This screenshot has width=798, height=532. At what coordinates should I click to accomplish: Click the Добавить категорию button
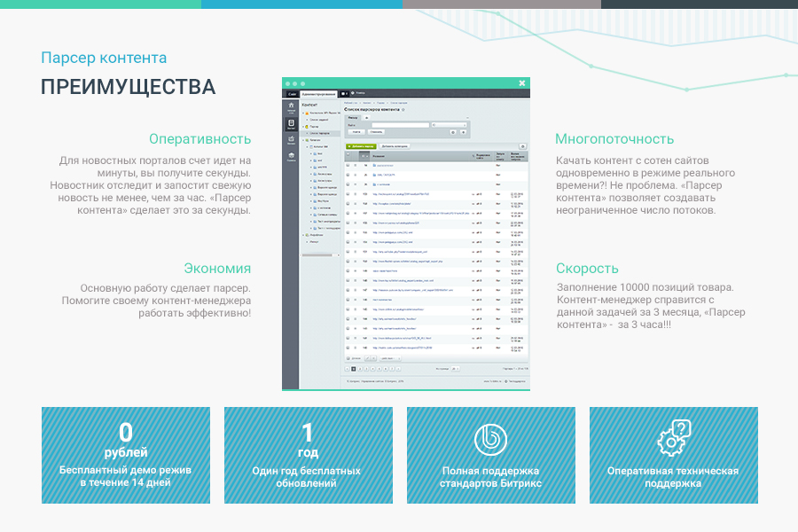click(395, 145)
